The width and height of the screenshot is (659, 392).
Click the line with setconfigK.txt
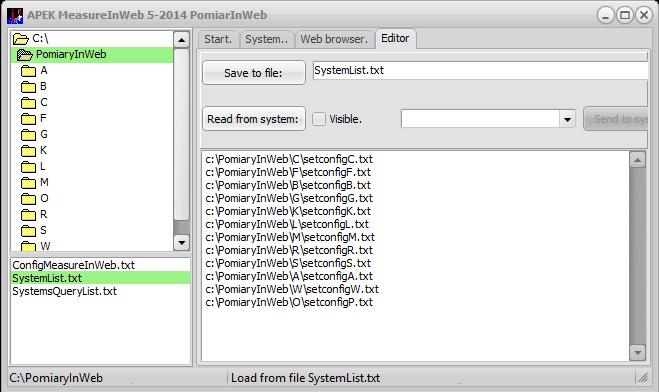(x=288, y=211)
